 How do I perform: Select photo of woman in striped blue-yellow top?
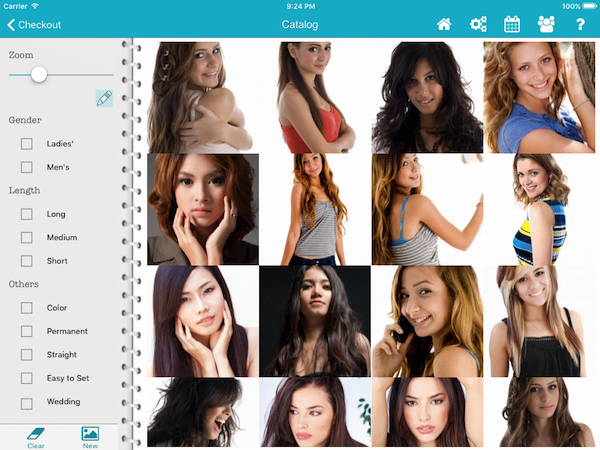coord(539,209)
